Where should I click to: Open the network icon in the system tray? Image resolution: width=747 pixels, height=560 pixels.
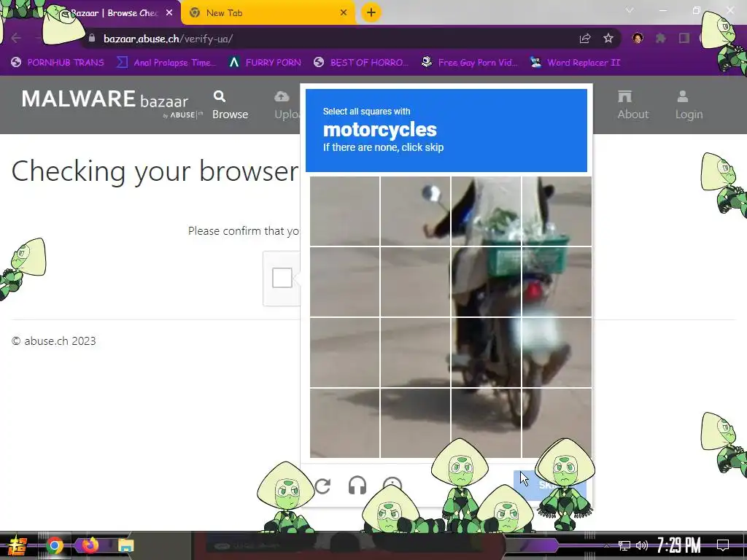tap(624, 545)
